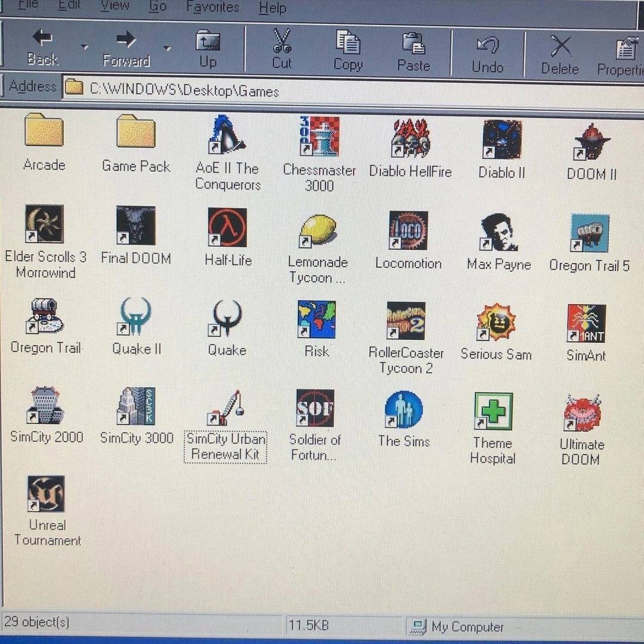Screen dimensions: 644x644
Task: Open the View menu
Action: click(x=114, y=5)
